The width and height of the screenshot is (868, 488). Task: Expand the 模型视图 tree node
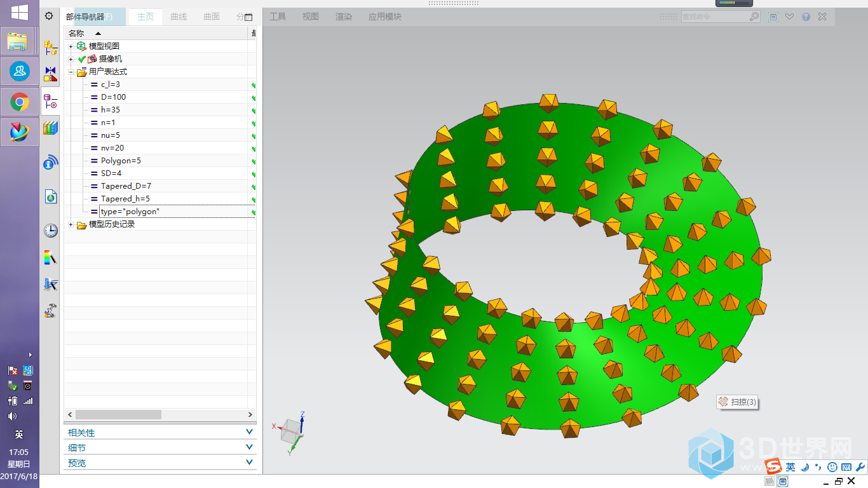71,46
